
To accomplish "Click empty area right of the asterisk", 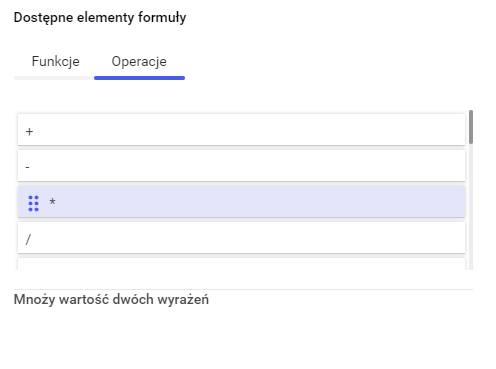I will click(260, 202).
